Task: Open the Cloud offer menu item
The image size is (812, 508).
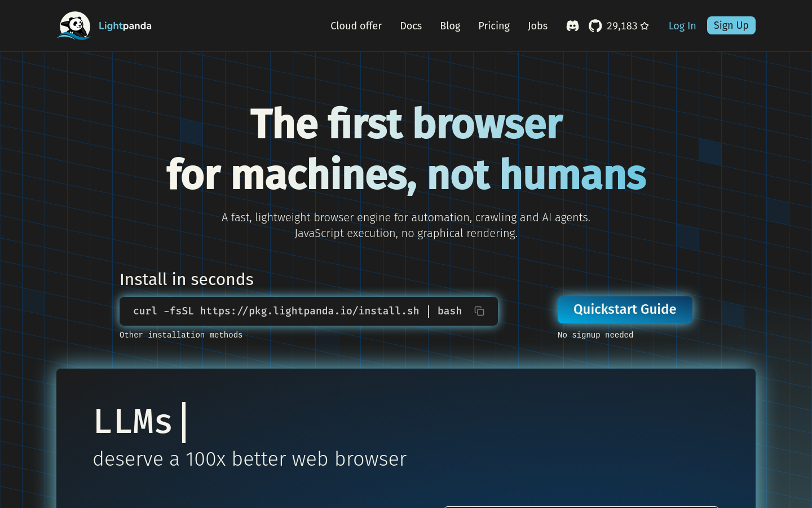Action: pyautogui.click(x=356, y=26)
